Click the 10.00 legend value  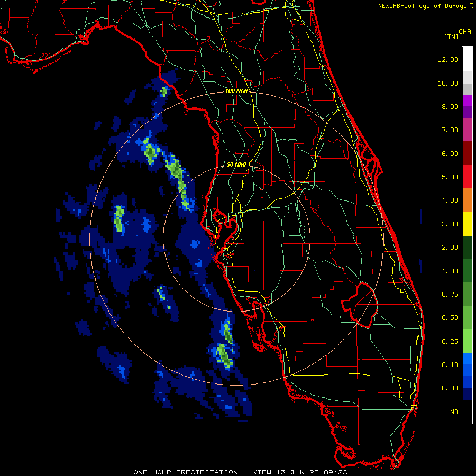pyautogui.click(x=448, y=83)
